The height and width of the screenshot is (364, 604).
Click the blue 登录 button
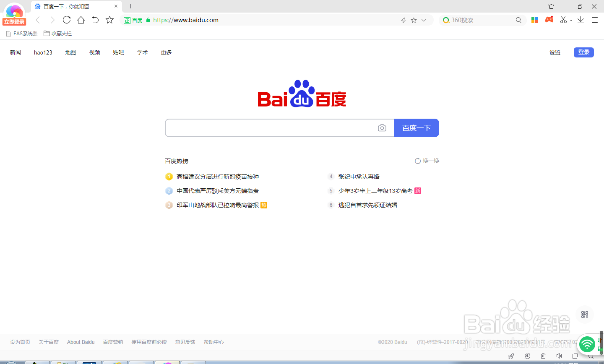(x=583, y=52)
